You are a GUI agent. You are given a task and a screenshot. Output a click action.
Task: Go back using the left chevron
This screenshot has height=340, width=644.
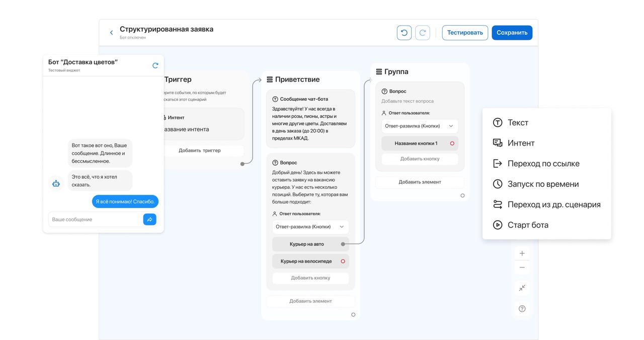(x=112, y=33)
